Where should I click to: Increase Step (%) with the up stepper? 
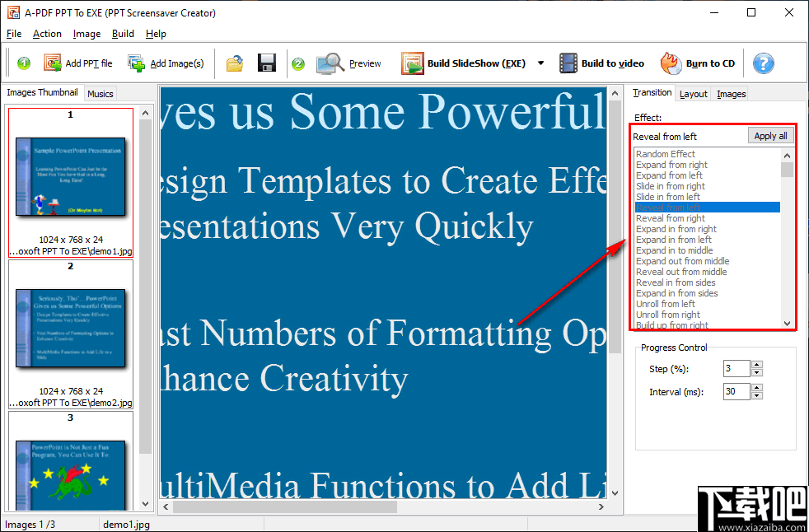pos(758,365)
